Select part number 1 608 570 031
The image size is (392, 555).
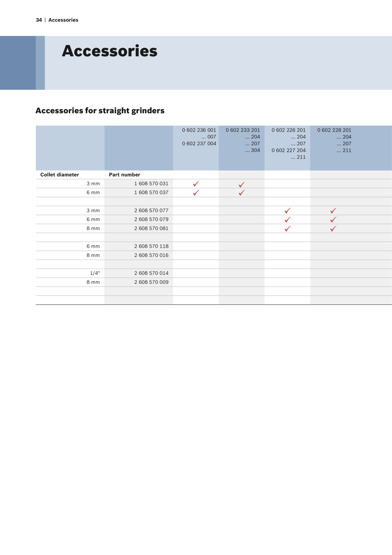pyautogui.click(x=151, y=184)
